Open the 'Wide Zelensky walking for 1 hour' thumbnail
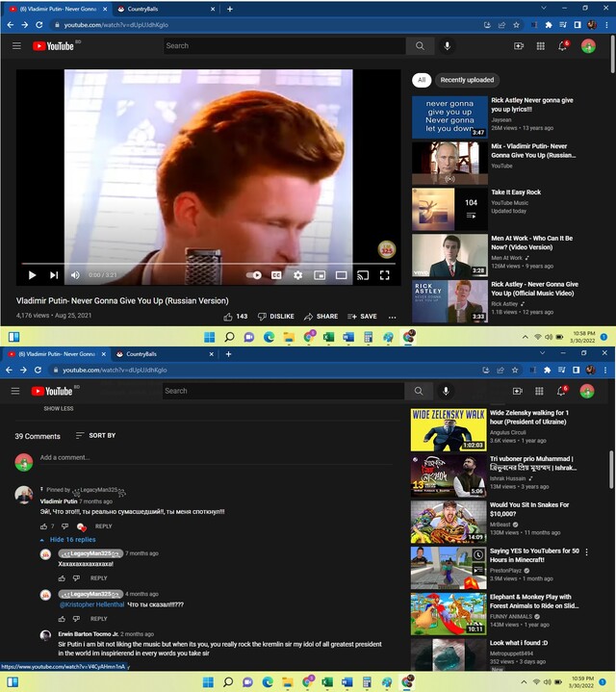616x692 pixels. click(x=449, y=430)
